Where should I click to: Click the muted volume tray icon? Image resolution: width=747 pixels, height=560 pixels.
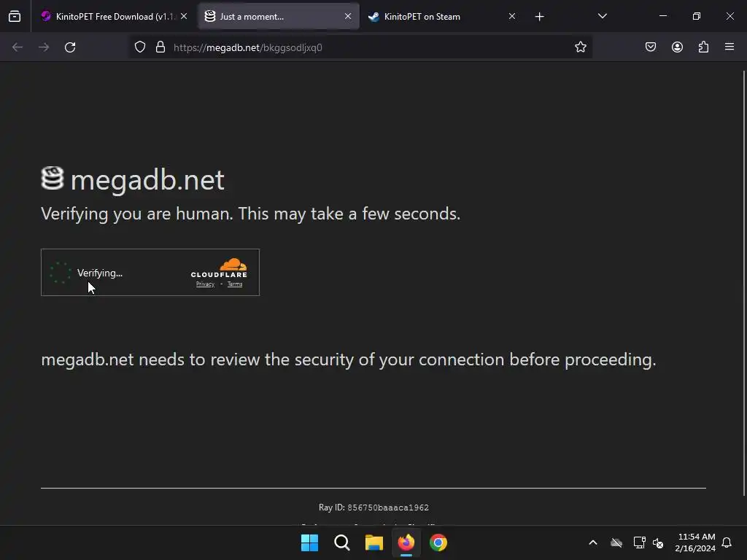658,542
